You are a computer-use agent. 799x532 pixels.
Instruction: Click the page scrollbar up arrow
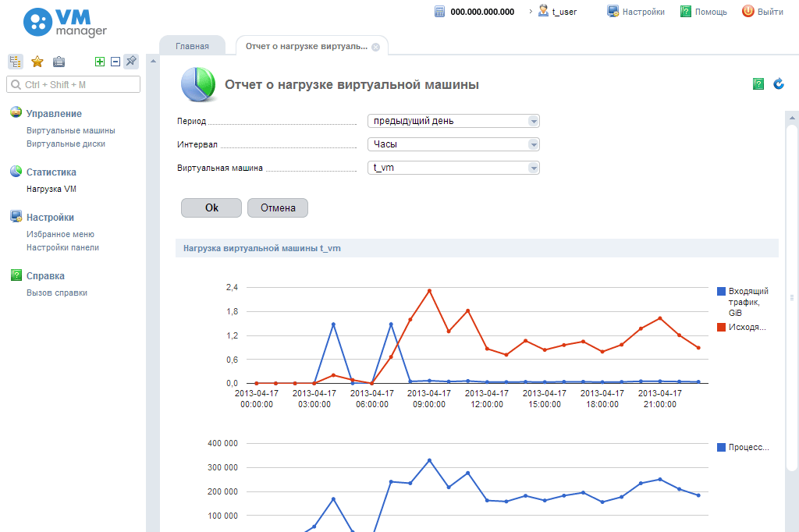(792, 118)
